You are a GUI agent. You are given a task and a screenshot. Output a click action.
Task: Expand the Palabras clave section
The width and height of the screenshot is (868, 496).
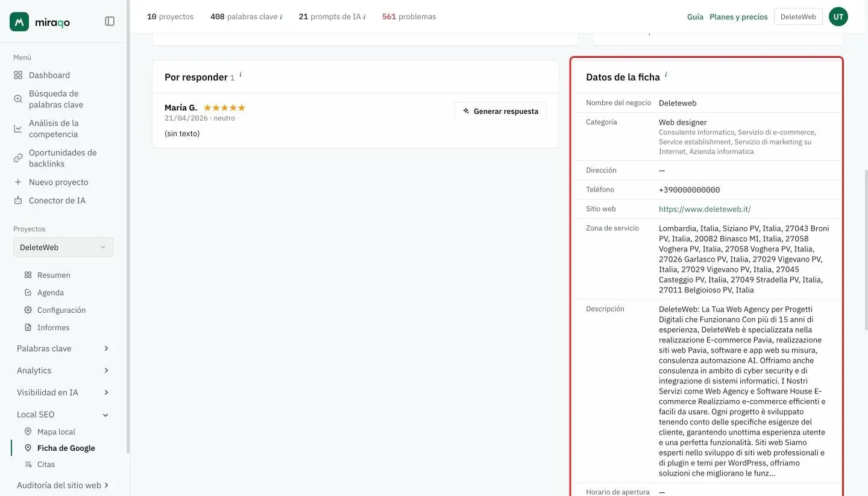(63, 348)
